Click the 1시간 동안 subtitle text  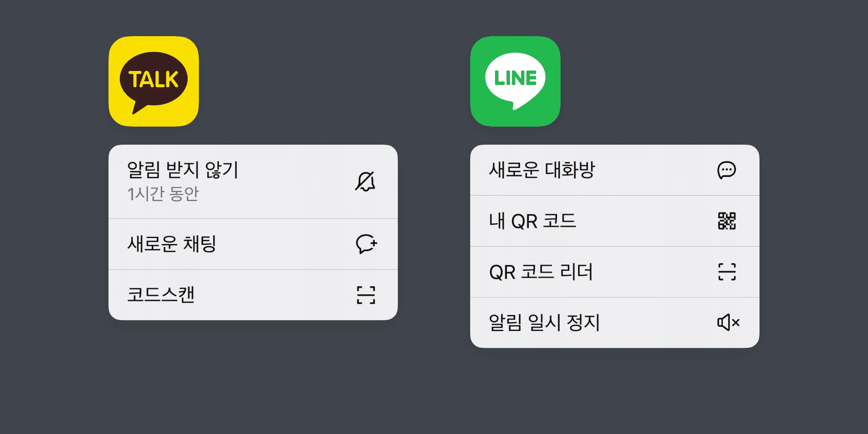pos(163,194)
